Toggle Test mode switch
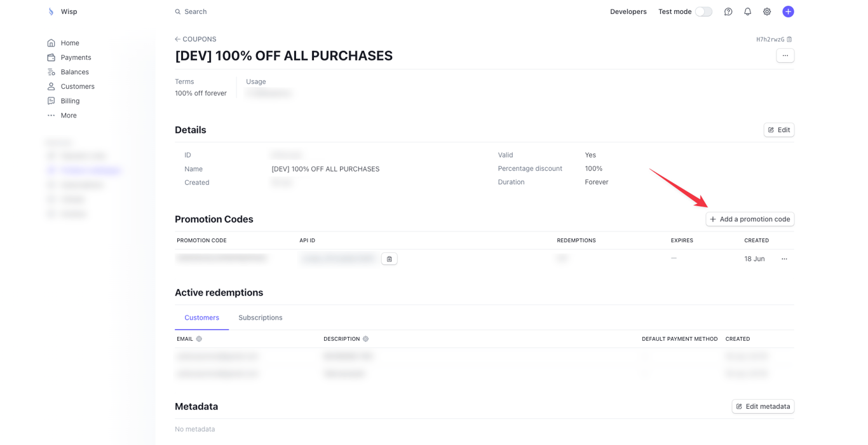868x445 pixels. 703,11
